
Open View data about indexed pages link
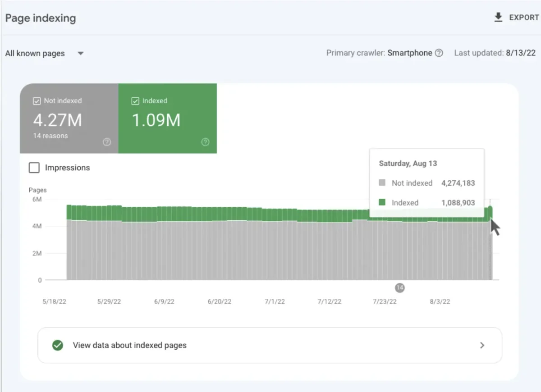tap(270, 346)
